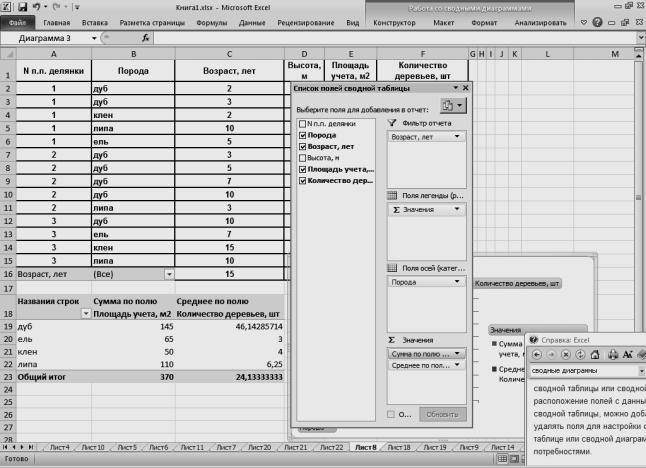The width and height of the screenshot is (646, 468).
Task: Switch to sheet tab Лист22
Action: [331, 447]
